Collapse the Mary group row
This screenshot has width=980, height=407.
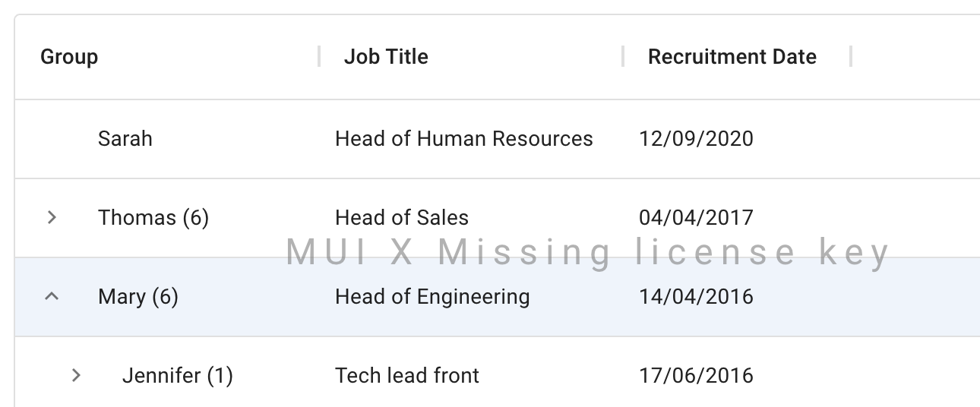52,297
